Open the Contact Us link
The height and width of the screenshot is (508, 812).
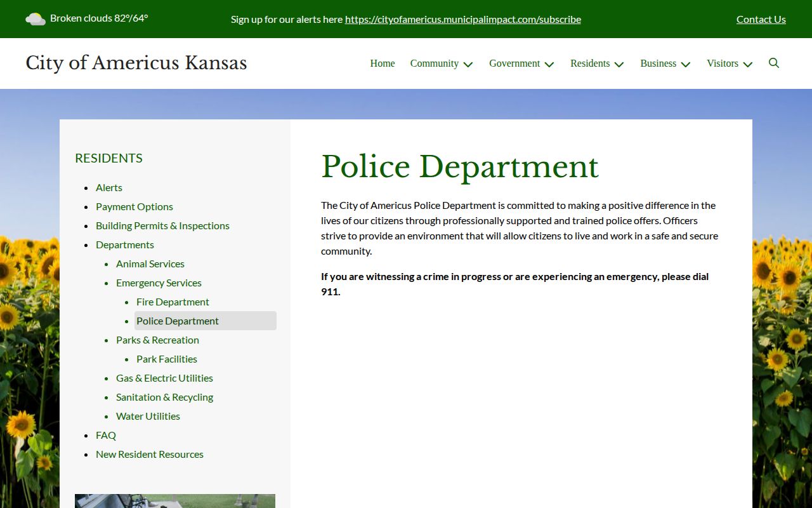click(761, 19)
